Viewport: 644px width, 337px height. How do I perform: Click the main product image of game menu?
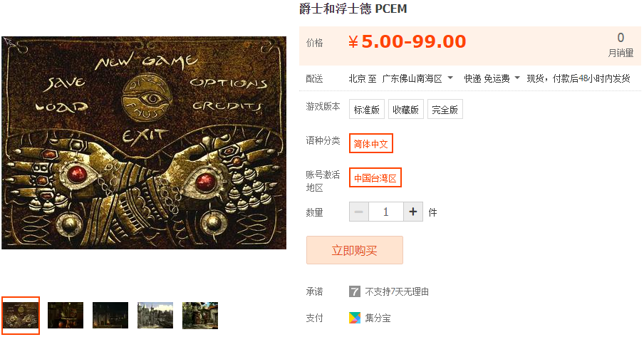pos(144,142)
